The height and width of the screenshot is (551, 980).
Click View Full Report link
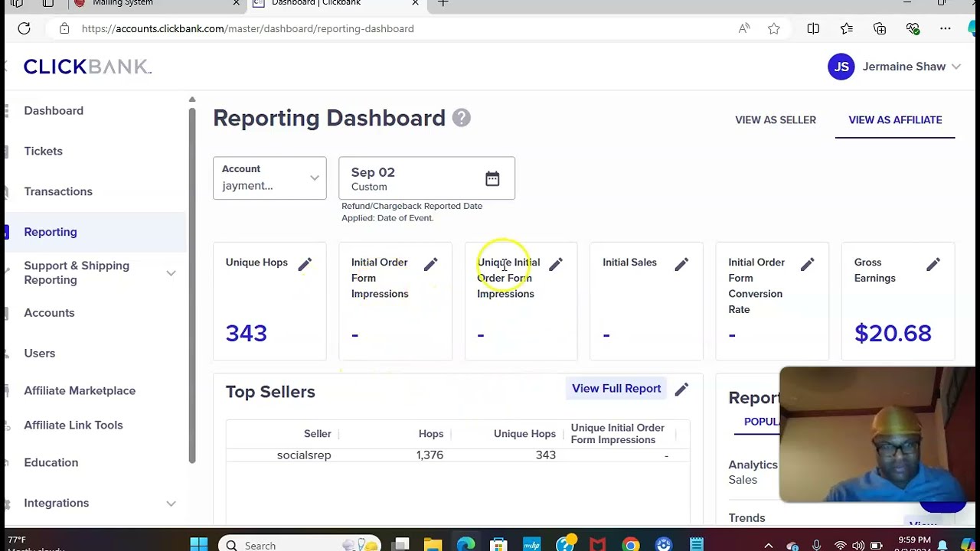[x=616, y=389]
